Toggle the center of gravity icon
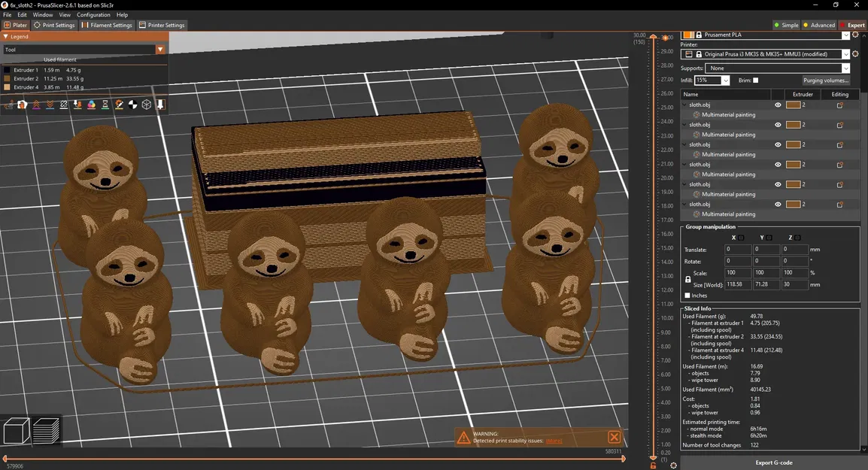The width and height of the screenshot is (868, 470). 133,105
